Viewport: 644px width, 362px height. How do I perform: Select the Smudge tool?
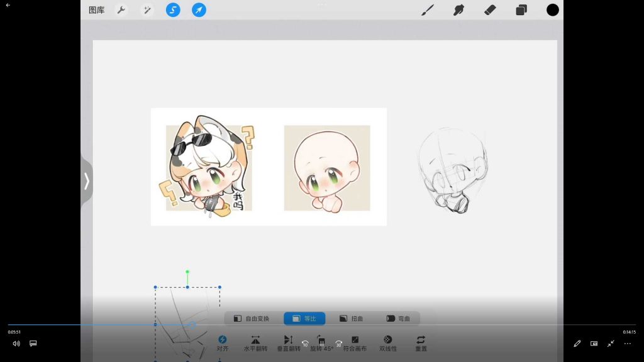[459, 10]
